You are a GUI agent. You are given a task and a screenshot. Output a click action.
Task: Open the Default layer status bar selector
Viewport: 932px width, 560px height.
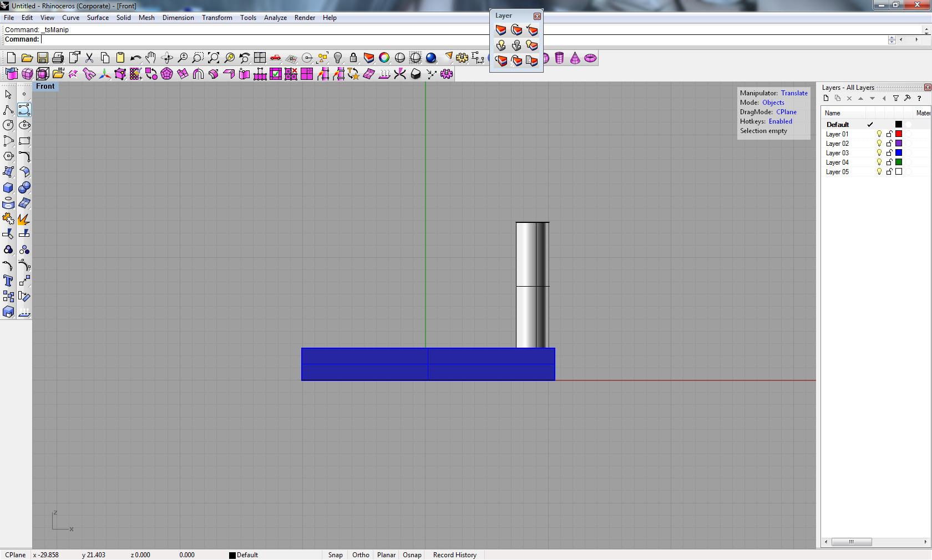click(244, 555)
